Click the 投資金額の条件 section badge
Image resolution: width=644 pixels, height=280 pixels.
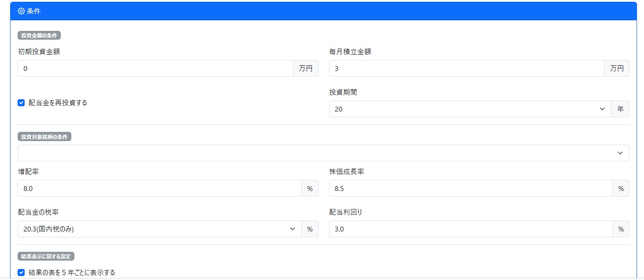tap(39, 36)
